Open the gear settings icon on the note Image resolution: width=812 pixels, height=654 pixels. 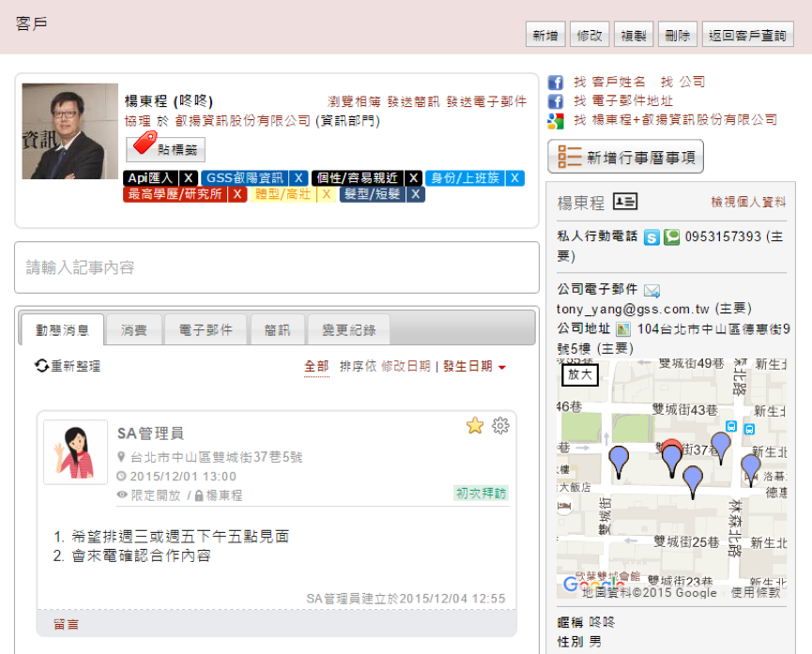(501, 426)
